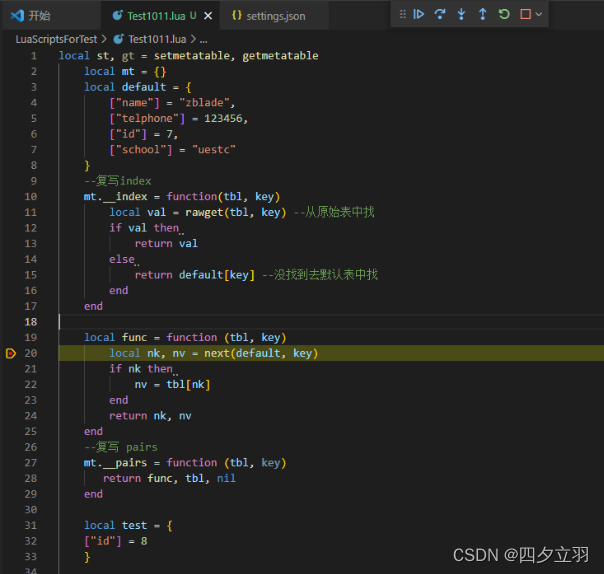The width and height of the screenshot is (604, 574).
Task: Click the comment --复写 pairs on line 26
Action: pyautogui.click(x=121, y=447)
